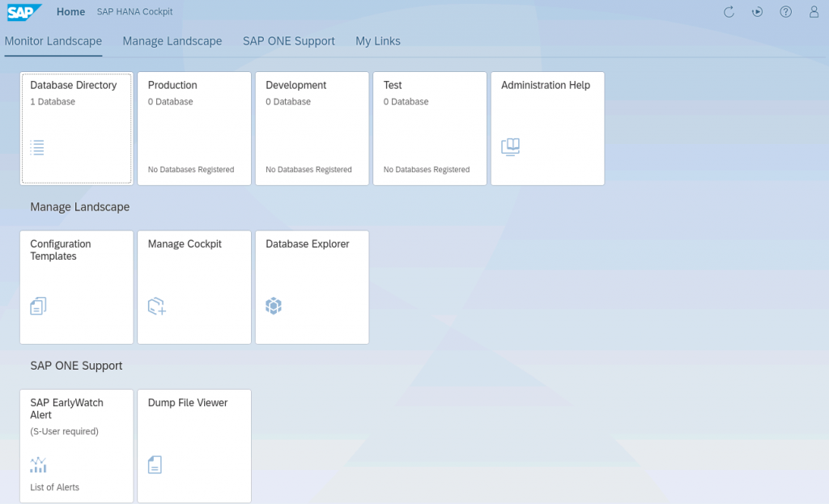The image size is (829, 504).
Task: Open the Development databases tile
Action: click(x=312, y=128)
